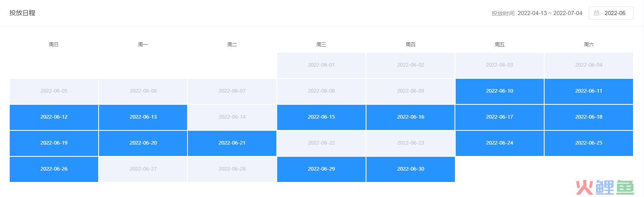Select the unscheduled 2022-06-27 cell
Screen dimensions: 644x197
[143, 169]
